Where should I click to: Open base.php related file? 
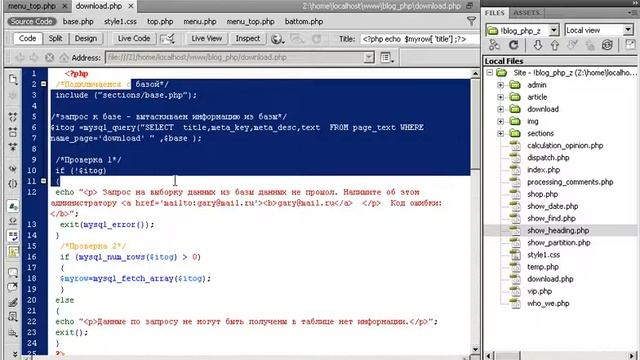point(78,22)
